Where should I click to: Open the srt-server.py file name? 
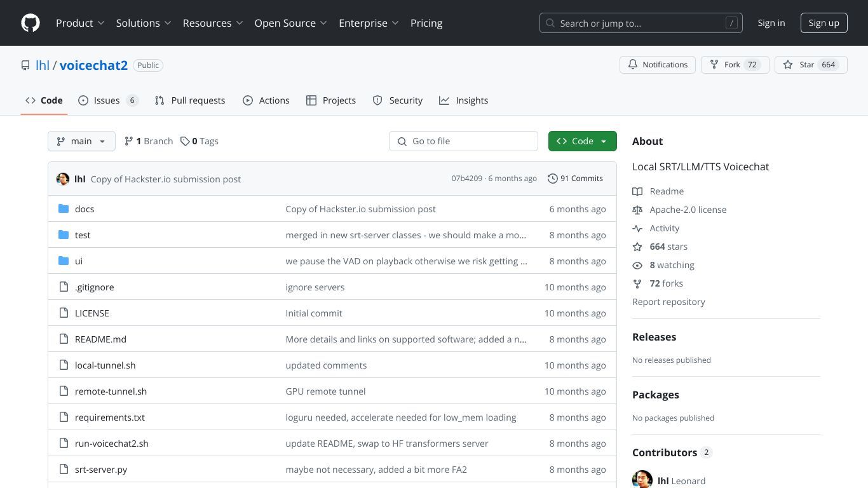pyautogui.click(x=101, y=470)
